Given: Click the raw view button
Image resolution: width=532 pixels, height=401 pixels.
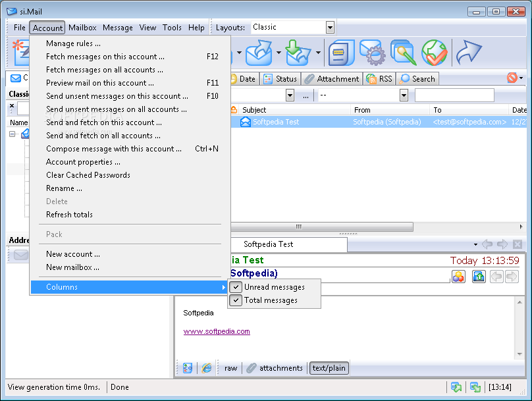Looking at the screenshot, I should pos(230,368).
